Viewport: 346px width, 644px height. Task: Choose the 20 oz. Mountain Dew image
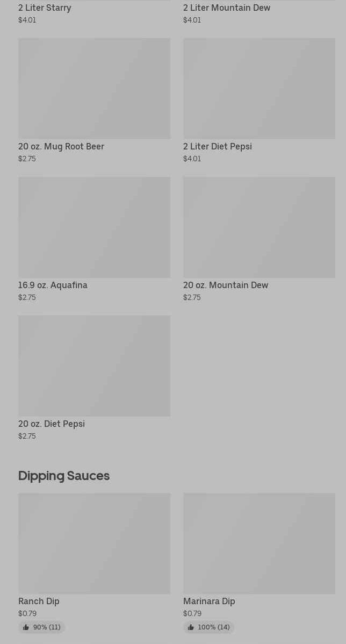pos(259,227)
